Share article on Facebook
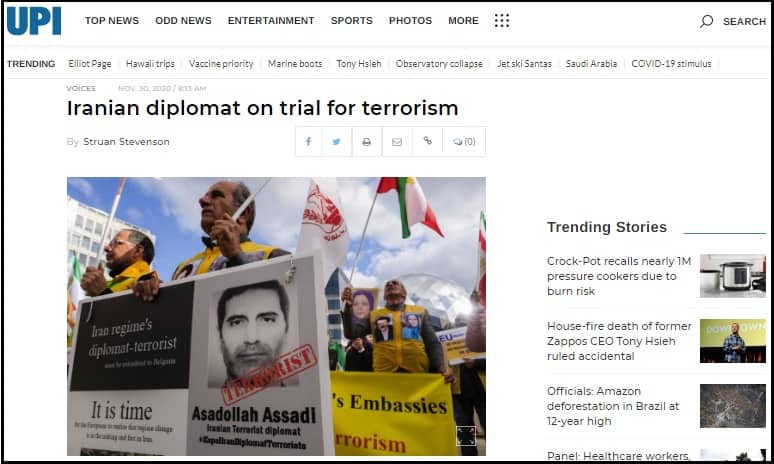774x464 pixels. tap(309, 142)
